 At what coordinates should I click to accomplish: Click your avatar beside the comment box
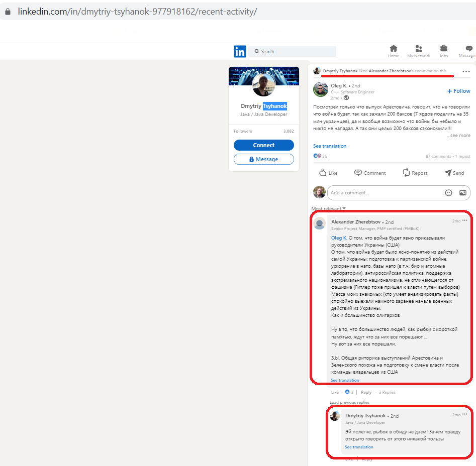(x=319, y=192)
